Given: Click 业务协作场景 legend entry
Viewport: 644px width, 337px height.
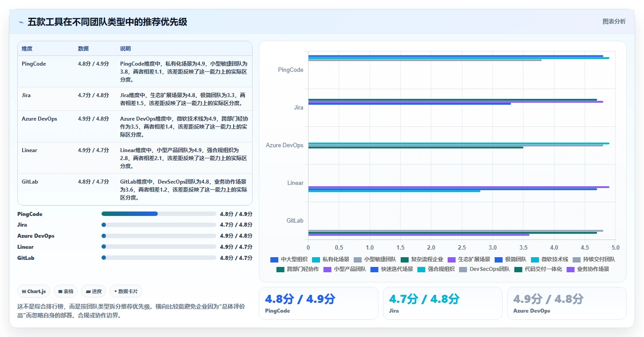Looking at the screenshot, I should pos(588,269).
